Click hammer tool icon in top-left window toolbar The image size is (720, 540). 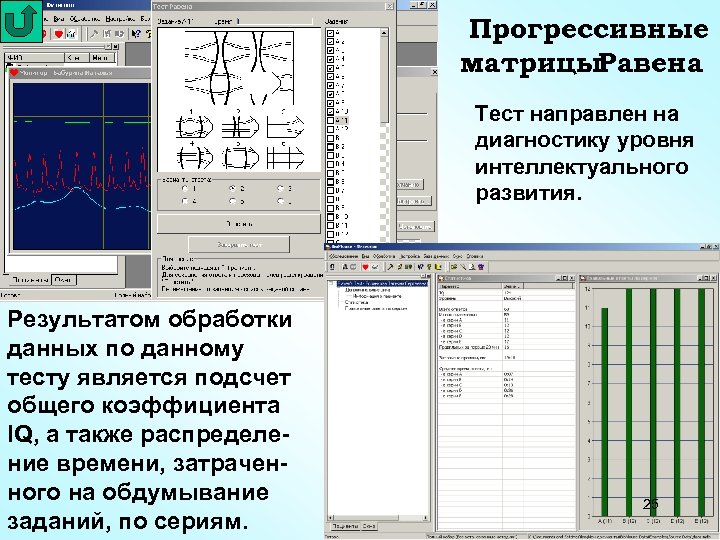click(94, 34)
